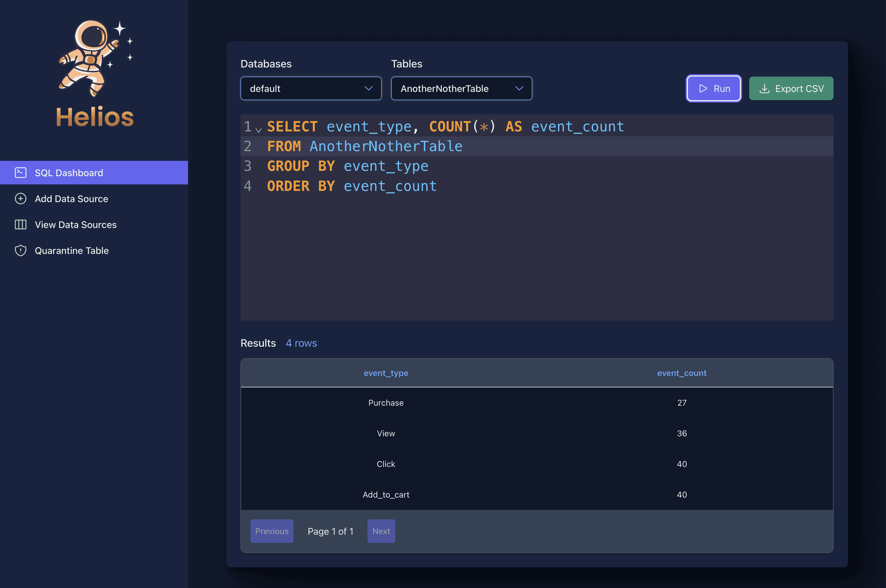Collapse the fold arrow on line 1

tap(258, 130)
